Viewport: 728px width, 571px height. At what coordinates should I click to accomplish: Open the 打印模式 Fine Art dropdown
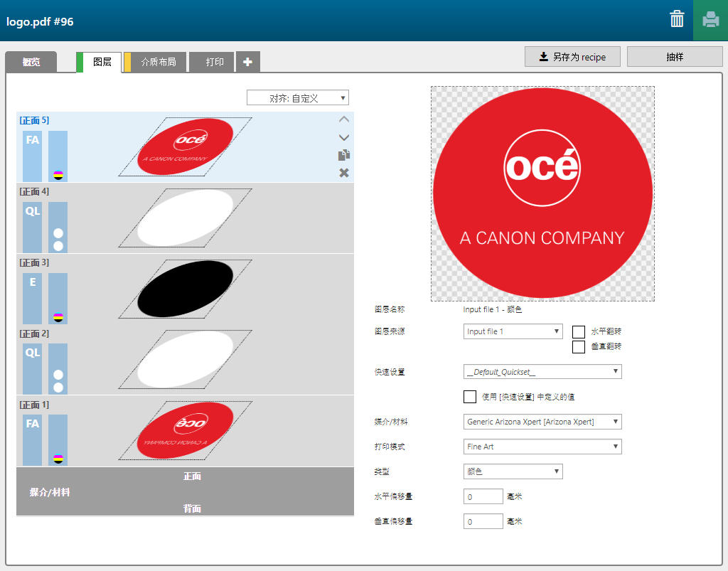coord(542,447)
